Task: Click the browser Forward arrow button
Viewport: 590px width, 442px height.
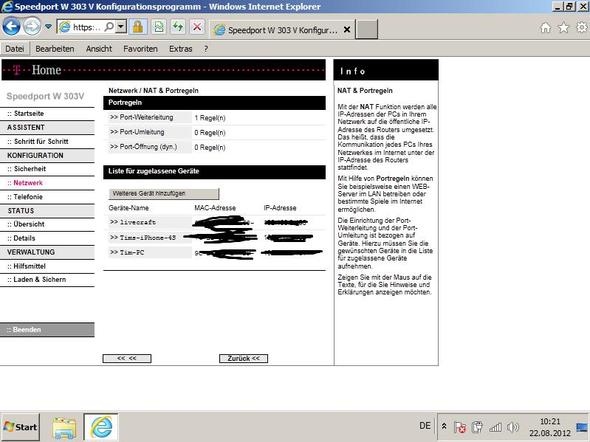Action: point(32,27)
